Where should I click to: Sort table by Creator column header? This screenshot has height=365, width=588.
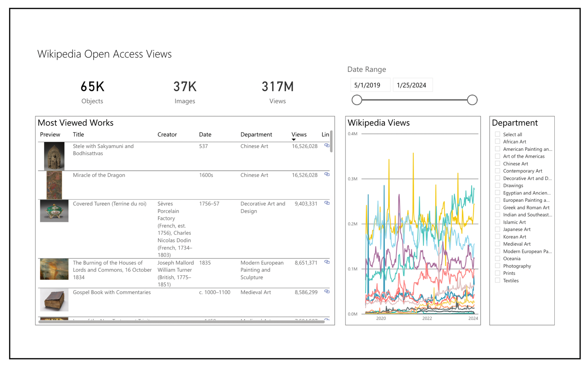tap(167, 134)
